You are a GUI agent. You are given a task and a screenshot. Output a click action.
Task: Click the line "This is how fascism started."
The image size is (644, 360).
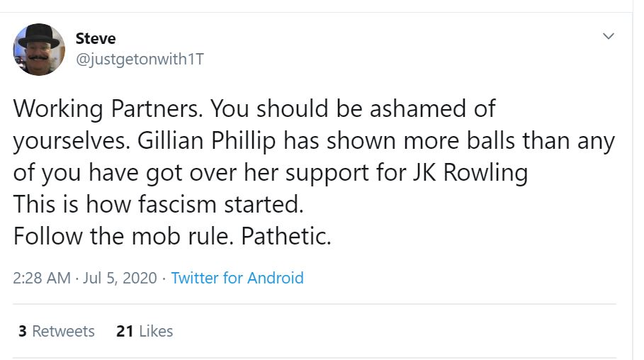pos(158,205)
